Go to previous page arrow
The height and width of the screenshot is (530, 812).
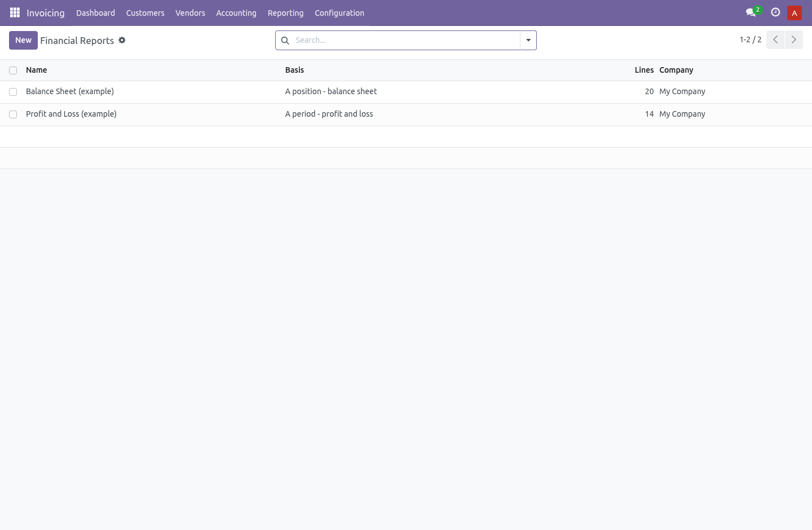(x=775, y=40)
